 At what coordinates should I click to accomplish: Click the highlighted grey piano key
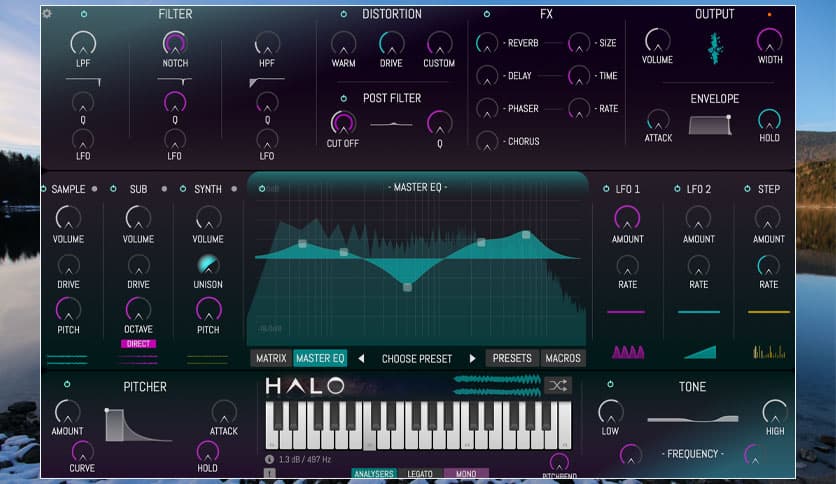coord(369,439)
